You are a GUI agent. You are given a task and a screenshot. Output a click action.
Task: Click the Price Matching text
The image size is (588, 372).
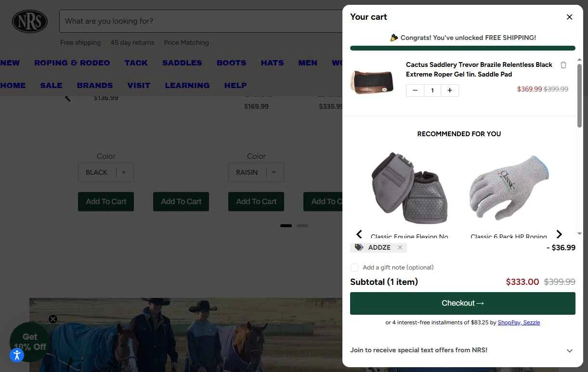(x=186, y=42)
